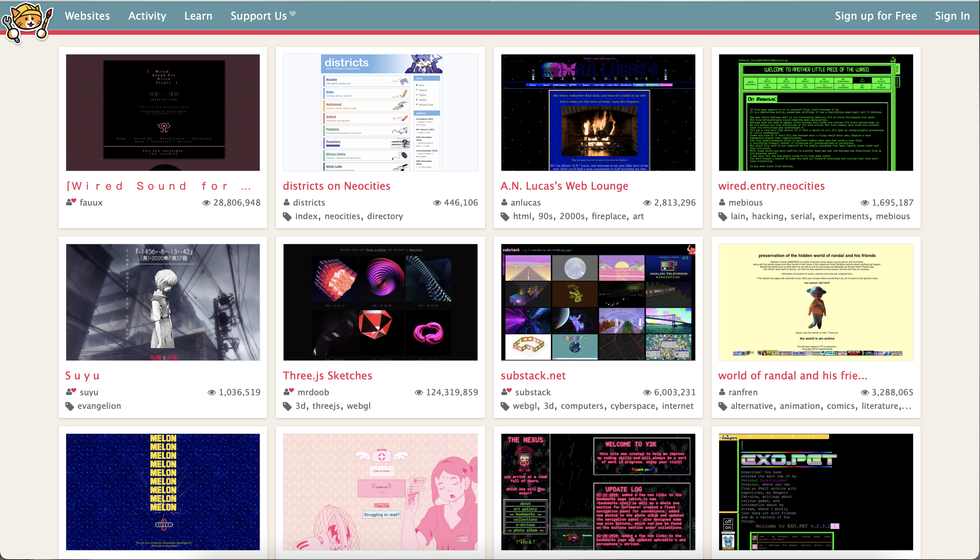Select the 'evangelion' tag
This screenshot has height=560, width=980.
click(x=99, y=406)
